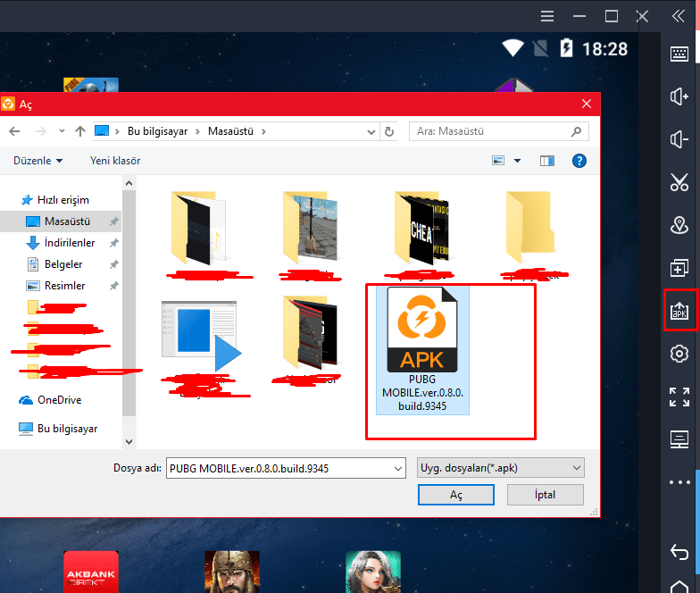Screen dimensions: 700x593
Task: Open the scissors screenshot tool
Action: click(x=679, y=182)
